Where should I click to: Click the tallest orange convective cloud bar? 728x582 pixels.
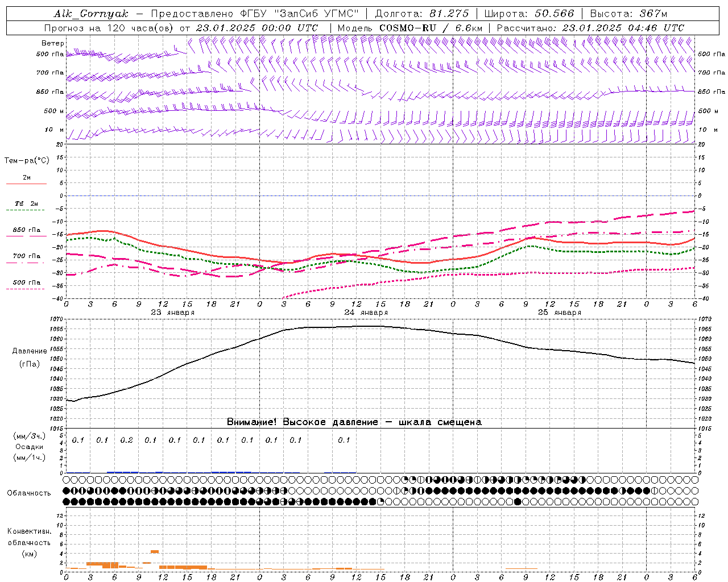[x=154, y=552]
